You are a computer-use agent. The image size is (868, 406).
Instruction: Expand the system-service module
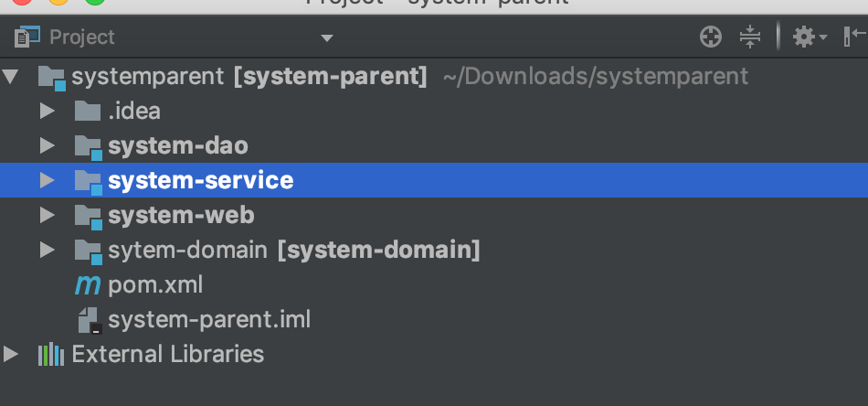[48, 180]
